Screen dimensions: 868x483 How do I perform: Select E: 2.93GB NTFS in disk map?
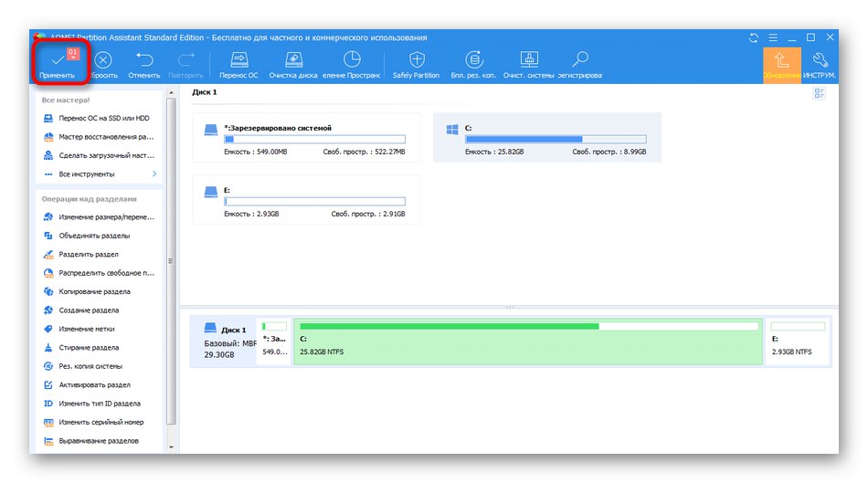point(798,341)
